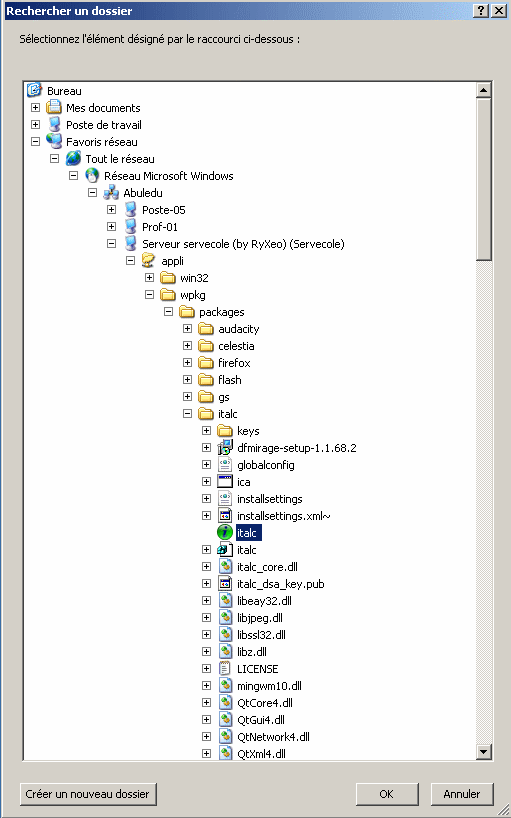
Task: Click the italc_dsa_key.pub file icon
Action: tap(225, 584)
